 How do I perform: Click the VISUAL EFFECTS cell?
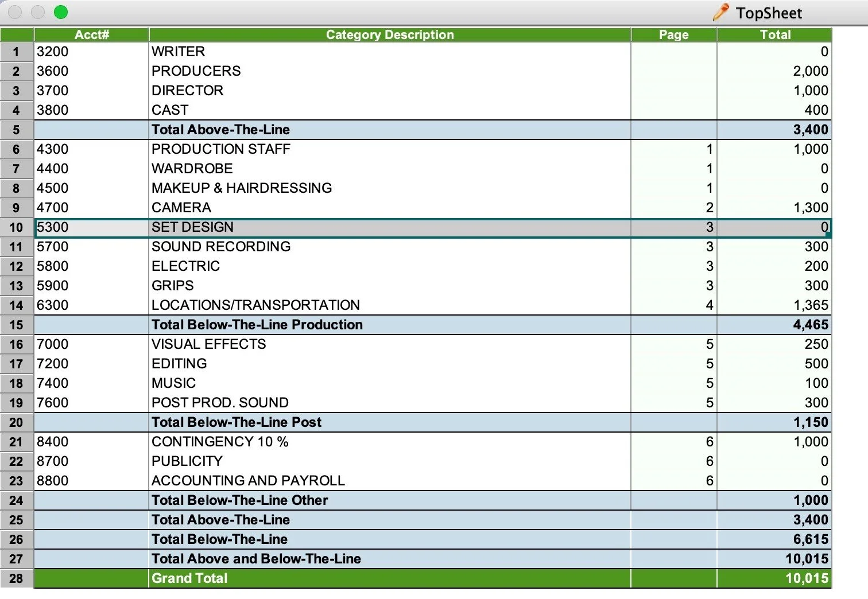(x=390, y=344)
